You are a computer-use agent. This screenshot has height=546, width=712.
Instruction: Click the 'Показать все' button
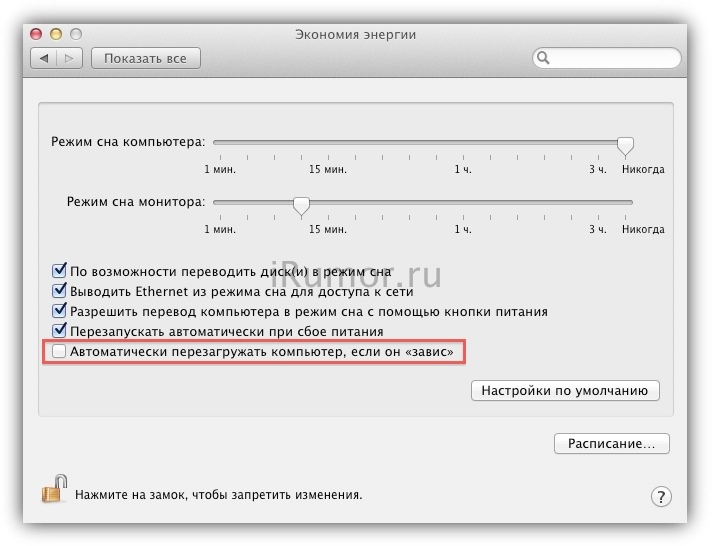click(x=145, y=59)
